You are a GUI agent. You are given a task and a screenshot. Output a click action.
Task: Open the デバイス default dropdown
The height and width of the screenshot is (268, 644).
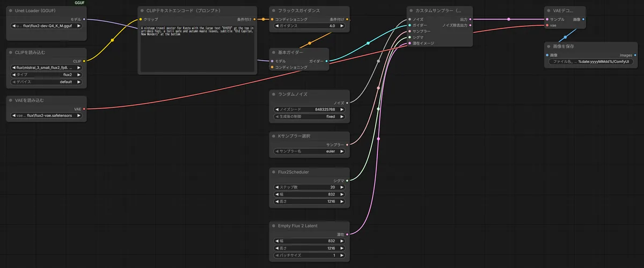click(x=46, y=82)
